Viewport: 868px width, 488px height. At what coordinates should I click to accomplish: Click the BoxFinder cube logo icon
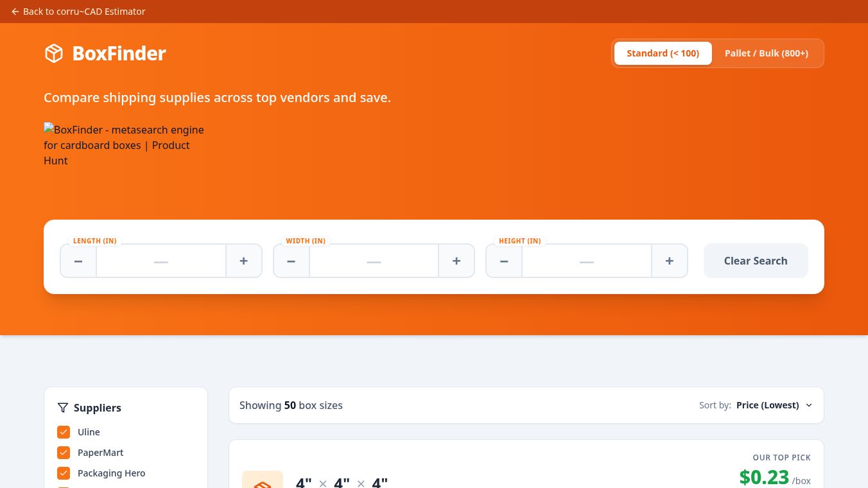54,53
